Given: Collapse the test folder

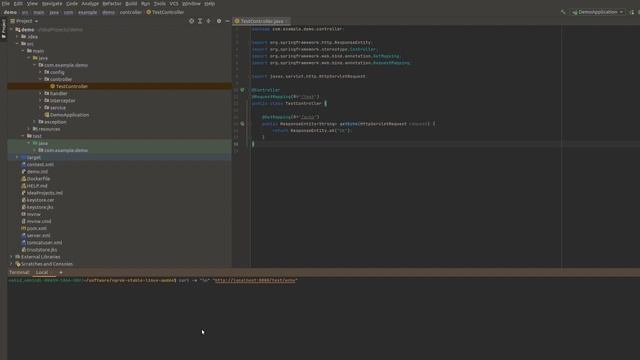Looking at the screenshot, I should (x=23, y=136).
